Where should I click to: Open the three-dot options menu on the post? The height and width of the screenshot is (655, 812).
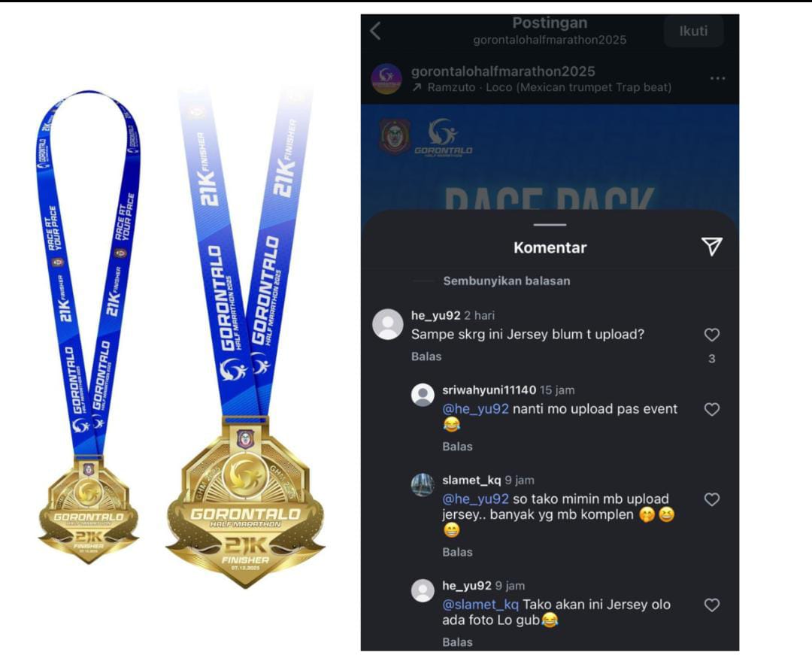coord(717,78)
